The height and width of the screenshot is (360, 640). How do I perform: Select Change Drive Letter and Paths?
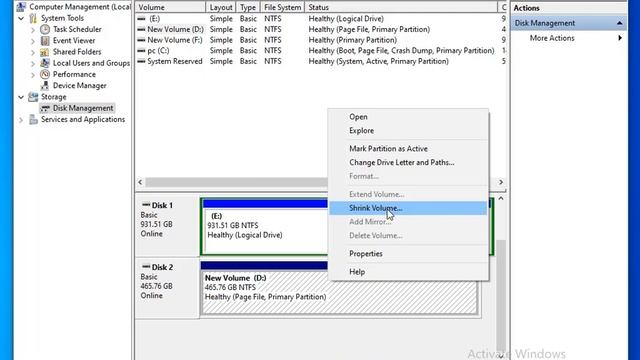(409, 162)
